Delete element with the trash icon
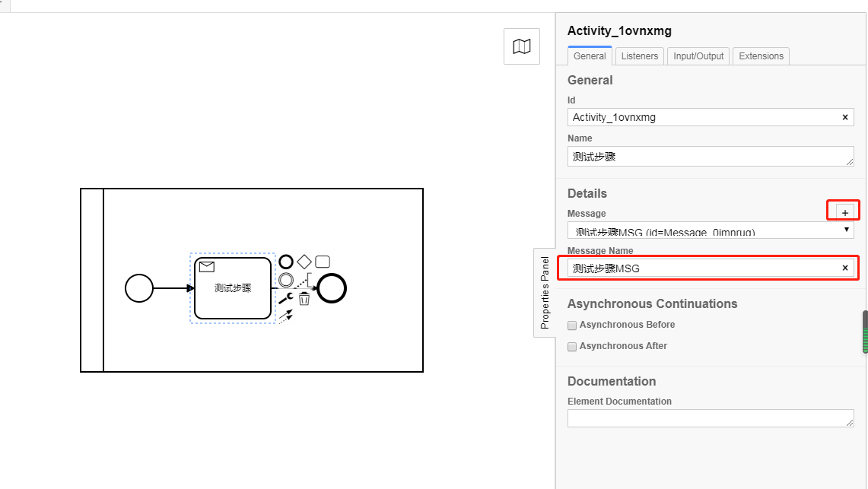The width and height of the screenshot is (868, 489). [x=304, y=299]
